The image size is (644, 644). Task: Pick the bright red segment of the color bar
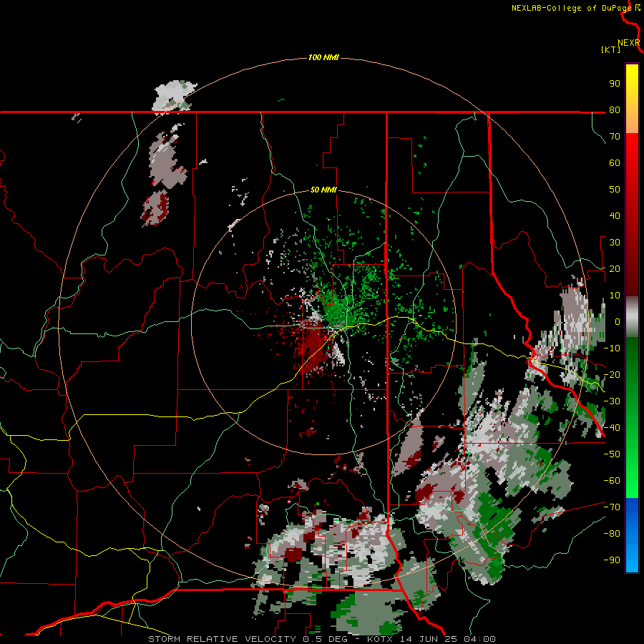(x=632, y=165)
